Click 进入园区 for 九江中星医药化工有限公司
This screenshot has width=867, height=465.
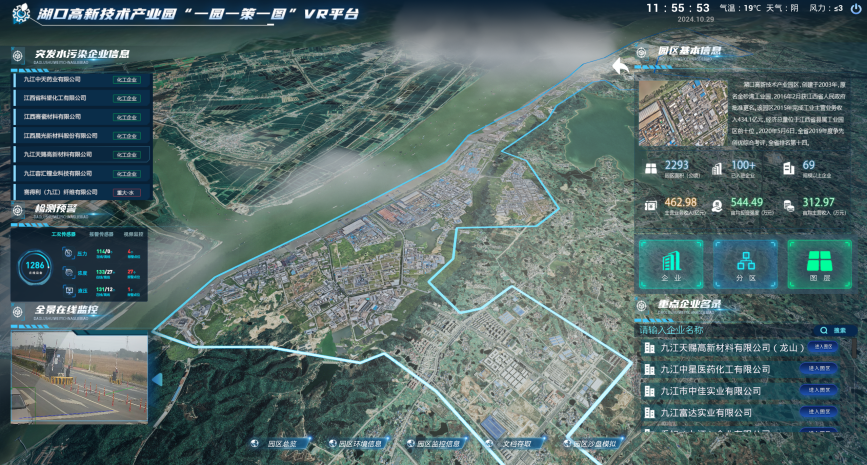tap(819, 368)
